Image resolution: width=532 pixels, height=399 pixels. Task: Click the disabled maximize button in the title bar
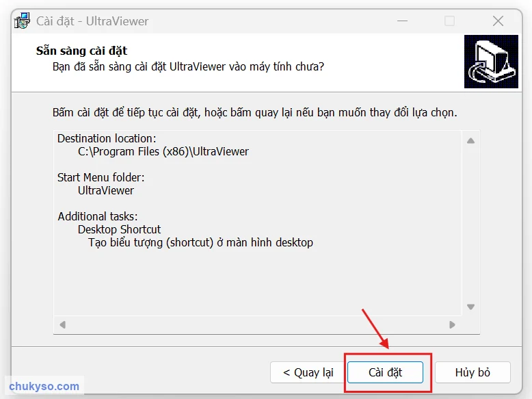coord(449,21)
